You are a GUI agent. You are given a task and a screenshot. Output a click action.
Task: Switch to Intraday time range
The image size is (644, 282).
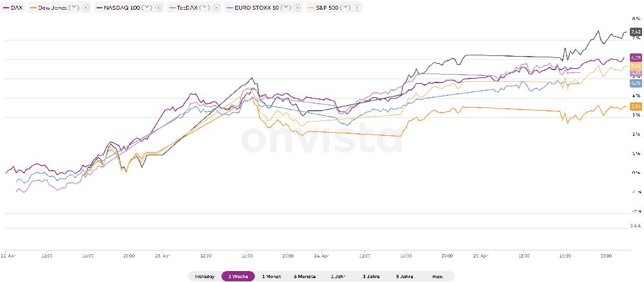tap(205, 276)
